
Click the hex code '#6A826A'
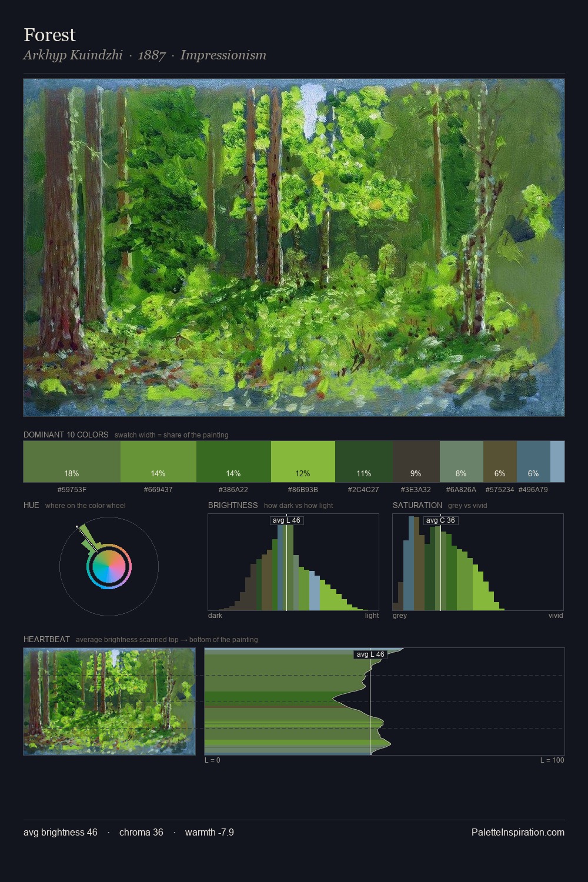click(461, 489)
